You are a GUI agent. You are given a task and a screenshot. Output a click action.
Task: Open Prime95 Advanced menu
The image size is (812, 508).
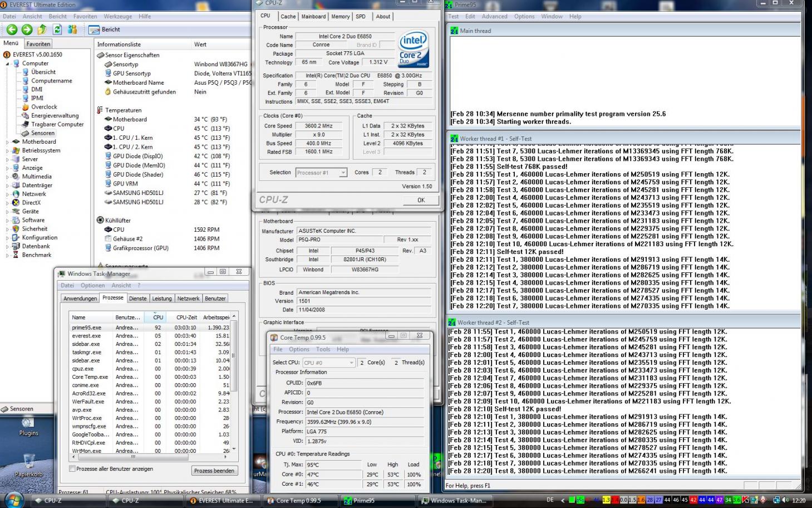coord(494,17)
